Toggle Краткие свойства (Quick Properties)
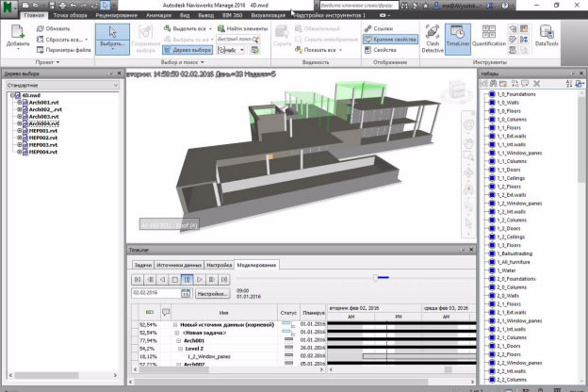This screenshot has width=588, height=392. 390,39
